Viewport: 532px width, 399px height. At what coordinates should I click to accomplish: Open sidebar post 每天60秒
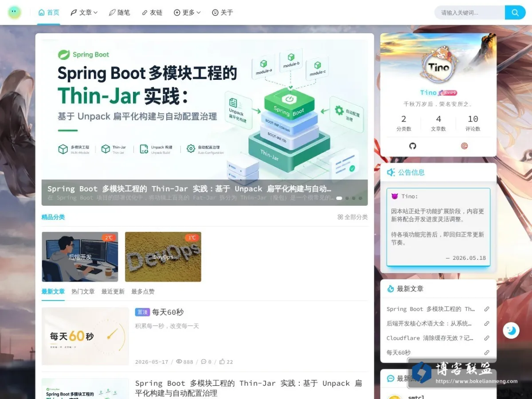coord(399,352)
